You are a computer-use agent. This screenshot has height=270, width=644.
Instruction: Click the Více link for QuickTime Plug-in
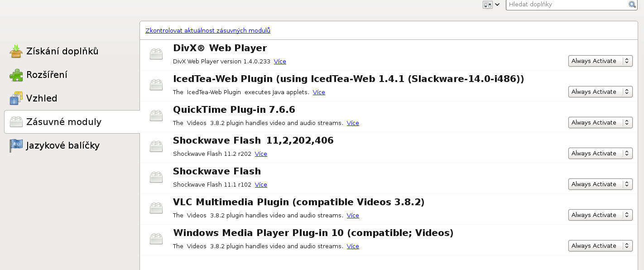point(353,123)
